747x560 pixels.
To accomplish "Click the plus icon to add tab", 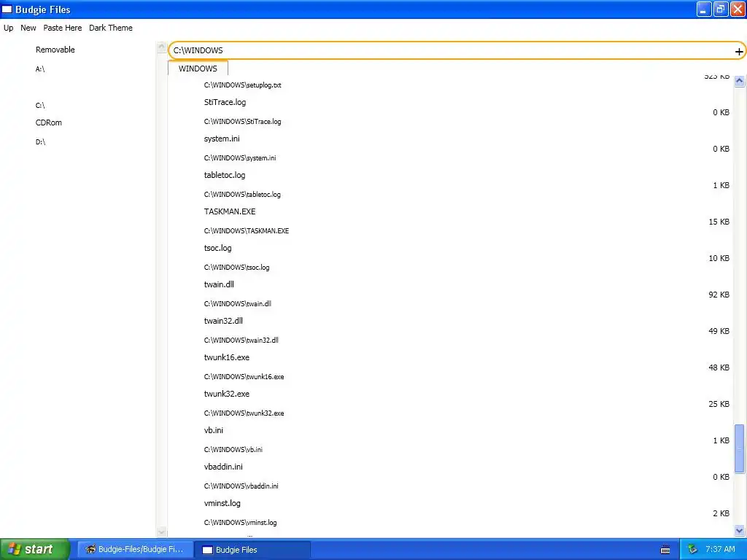I will click(x=739, y=52).
